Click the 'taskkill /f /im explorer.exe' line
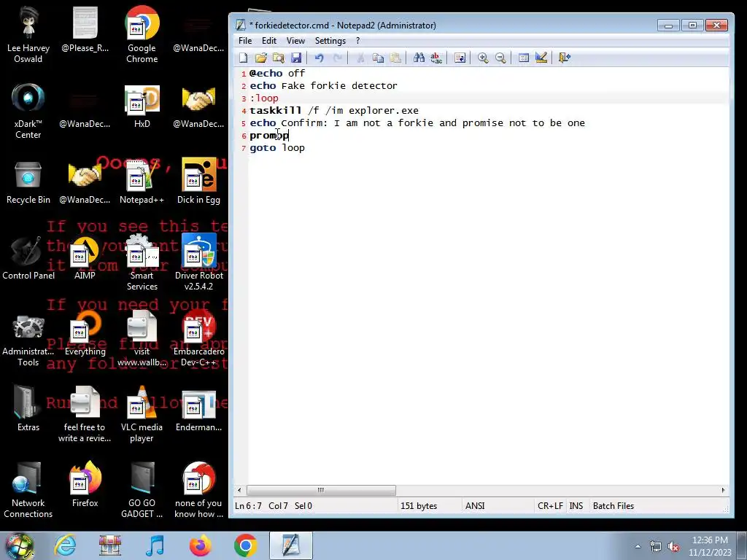Viewport: 747px width, 560px height. coord(334,111)
